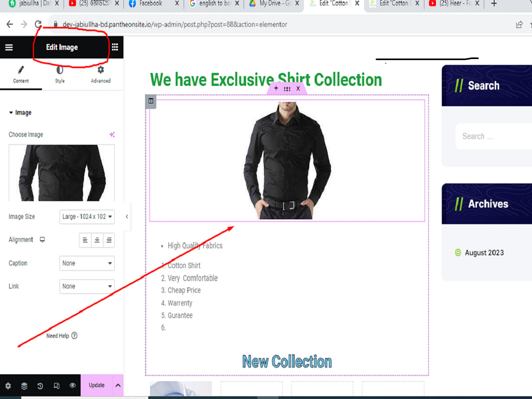532x399 pixels.
Task: Click the 'Very Comfortable' list item
Action: pyautogui.click(x=193, y=278)
